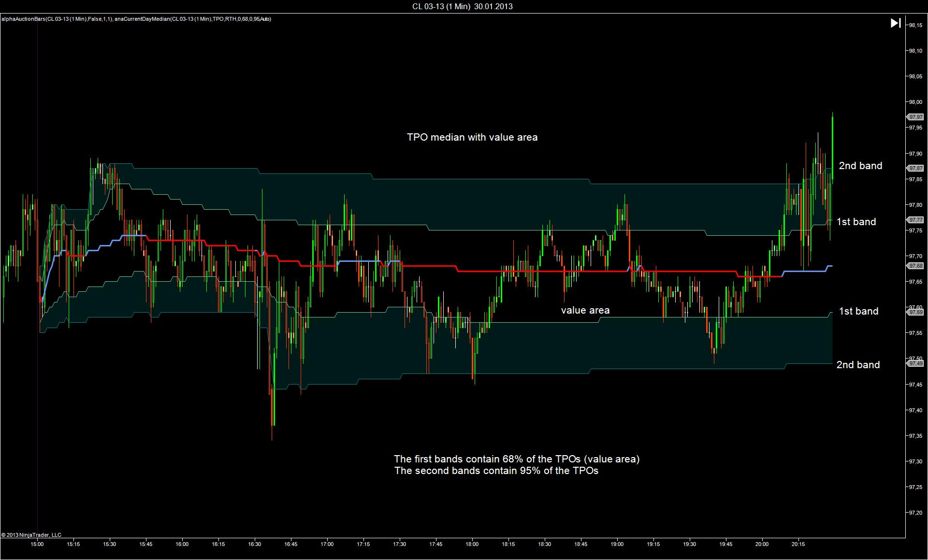Select the '2nd band' label beside 97,87 marker
The height and width of the screenshot is (560, 928).
(860, 166)
